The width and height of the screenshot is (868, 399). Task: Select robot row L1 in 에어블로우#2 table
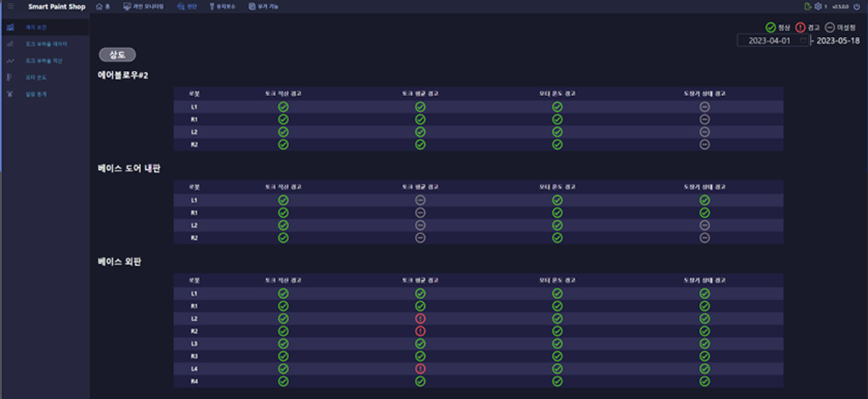click(478, 107)
